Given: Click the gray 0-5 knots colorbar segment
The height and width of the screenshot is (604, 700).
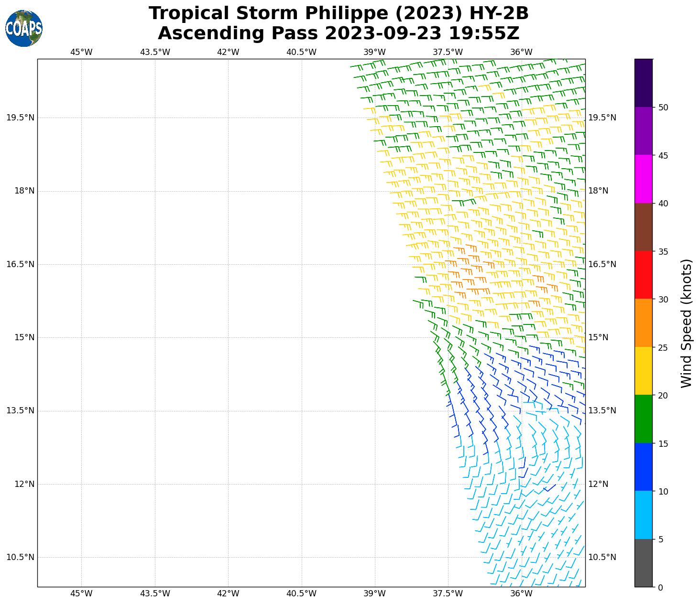Looking at the screenshot, I should [x=643, y=563].
